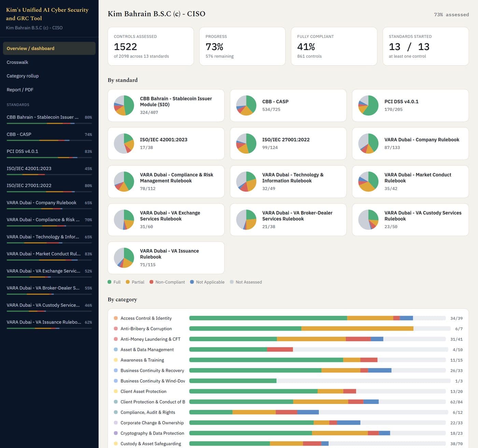Click the Access Control & Identity category dot
This screenshot has height=448, width=478.
pos(116,318)
